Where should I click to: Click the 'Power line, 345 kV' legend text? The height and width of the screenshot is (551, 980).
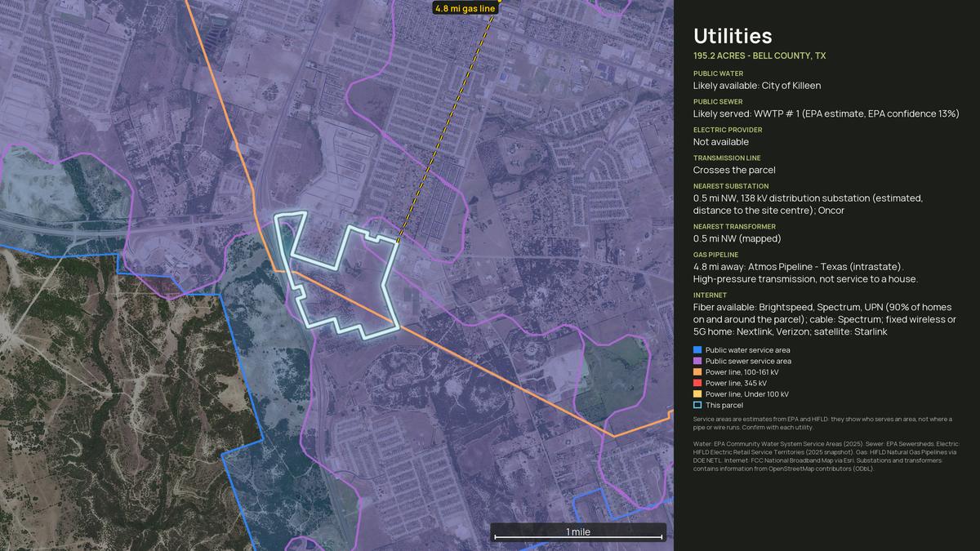736,383
